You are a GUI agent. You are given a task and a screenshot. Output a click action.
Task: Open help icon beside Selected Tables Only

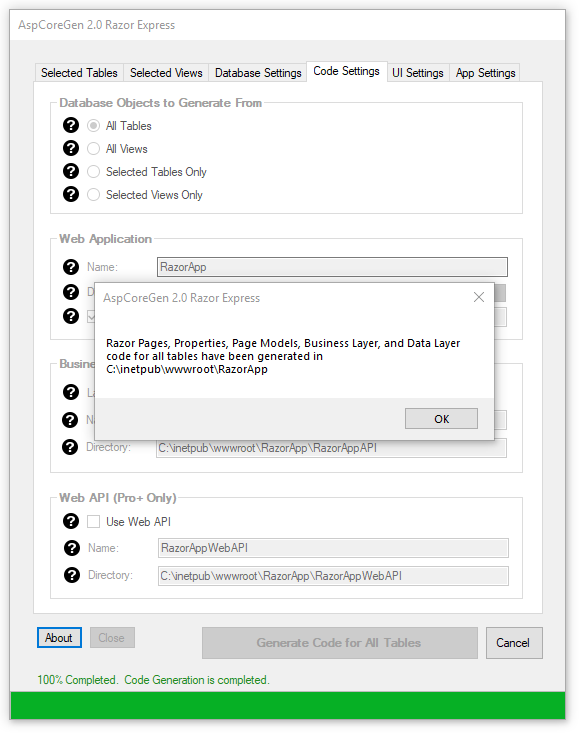(x=71, y=172)
